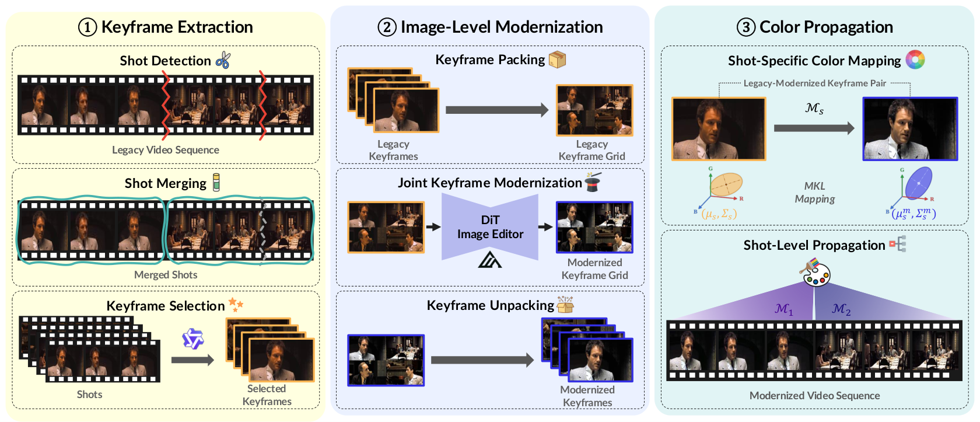Click the scissors icon beside Shot Detection

pyautogui.click(x=223, y=60)
